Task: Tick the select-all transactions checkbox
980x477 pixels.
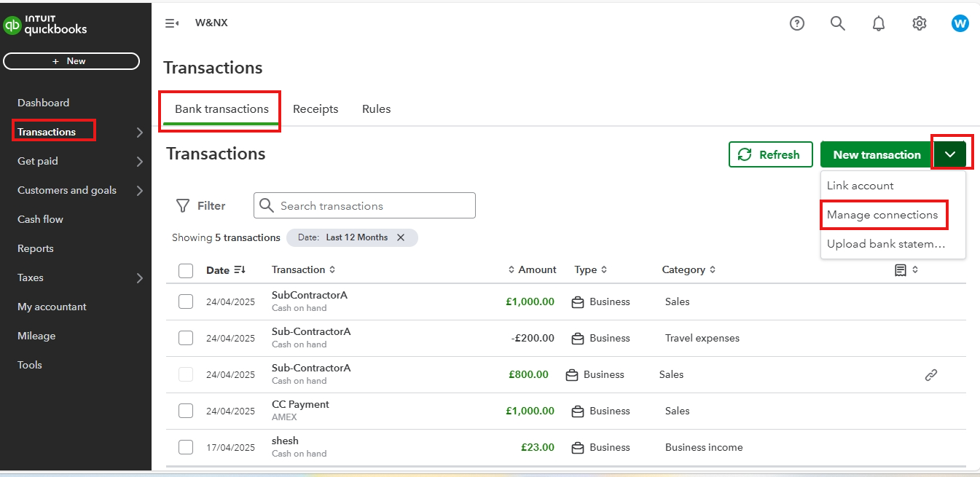Action: (x=186, y=271)
